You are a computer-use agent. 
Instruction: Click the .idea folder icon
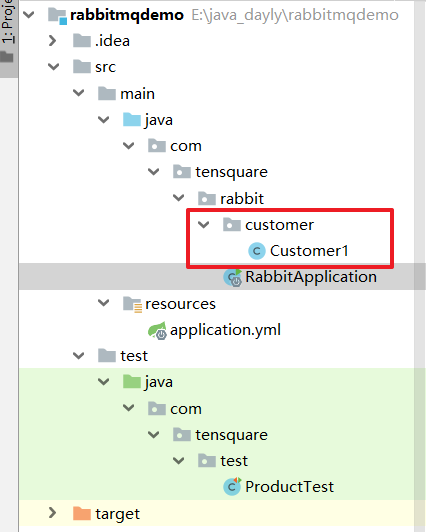click(82, 41)
